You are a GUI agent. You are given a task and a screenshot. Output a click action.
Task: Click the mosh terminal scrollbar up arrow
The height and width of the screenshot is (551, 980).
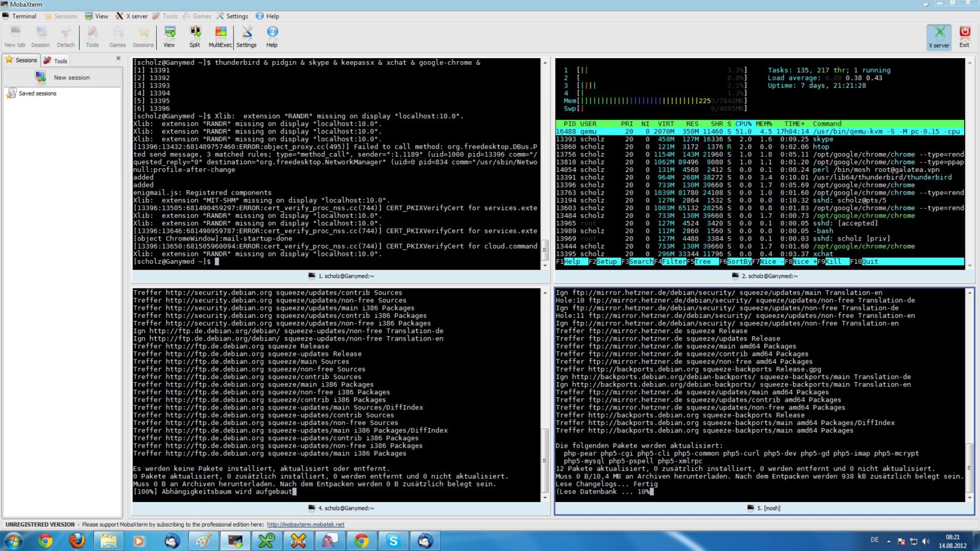pos(969,293)
